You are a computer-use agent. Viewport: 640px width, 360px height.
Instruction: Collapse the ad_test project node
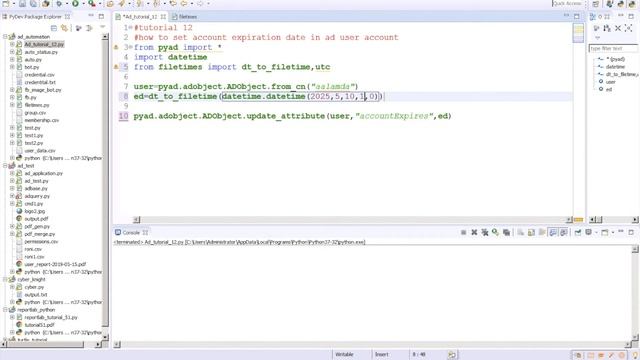tap(5, 166)
